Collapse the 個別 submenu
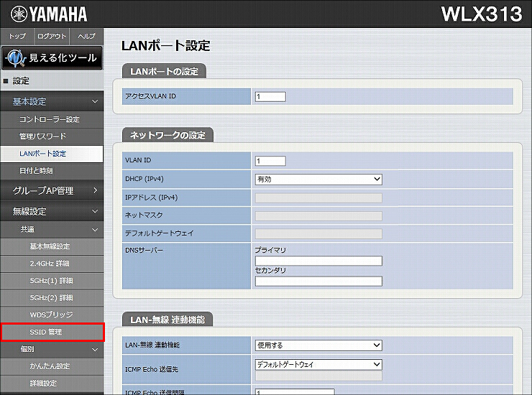The width and height of the screenshot is (532, 395). pos(52,349)
